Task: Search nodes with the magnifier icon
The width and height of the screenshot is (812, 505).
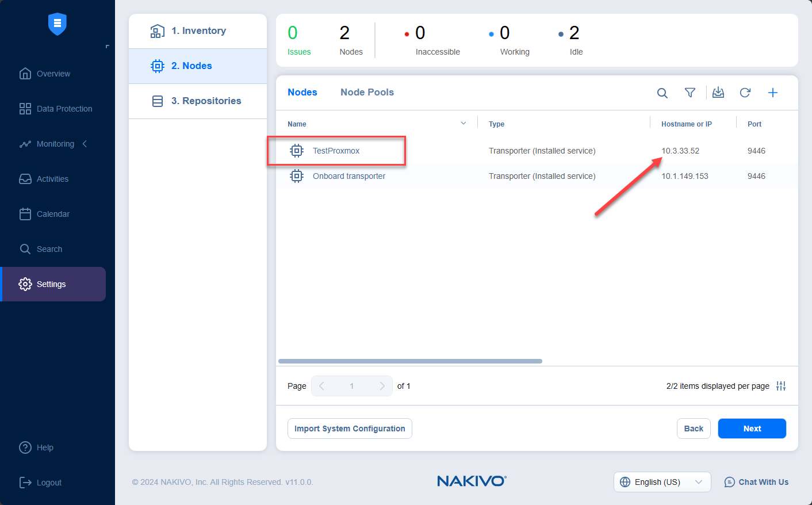Action: click(x=662, y=93)
